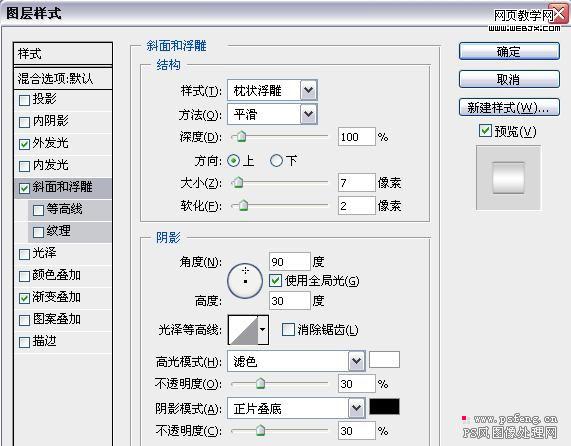Click the 大小 size slider handle
Screen dimensions: 571x446
pos(239,182)
